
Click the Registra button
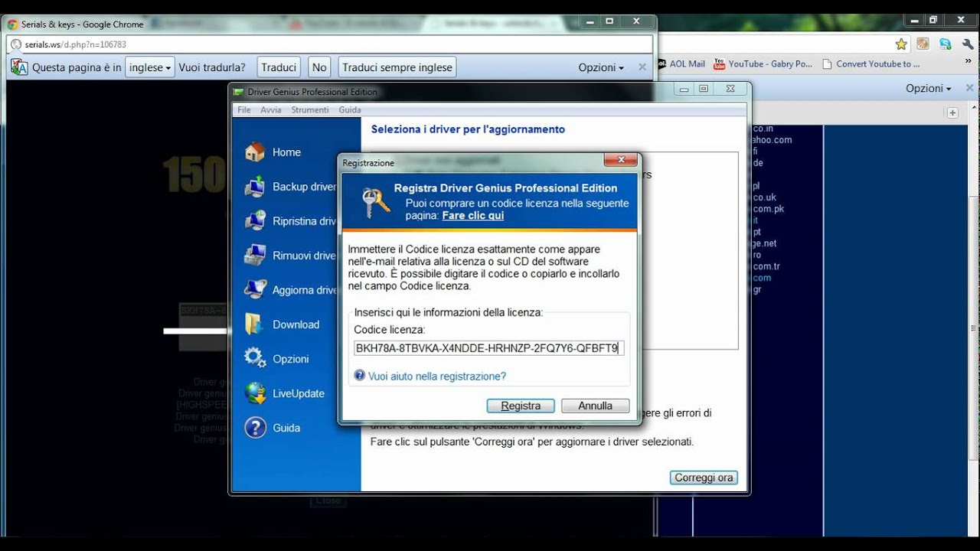point(521,406)
